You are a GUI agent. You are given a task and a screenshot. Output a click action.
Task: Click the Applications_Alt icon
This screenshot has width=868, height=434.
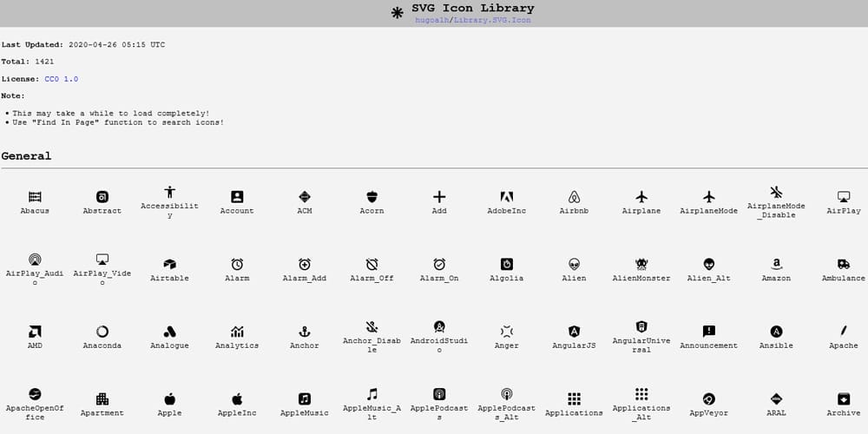(x=641, y=394)
